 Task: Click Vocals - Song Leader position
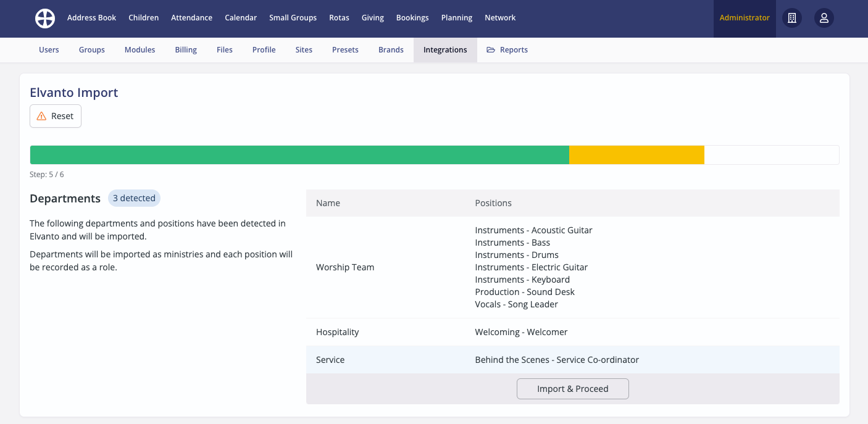pyautogui.click(x=516, y=304)
